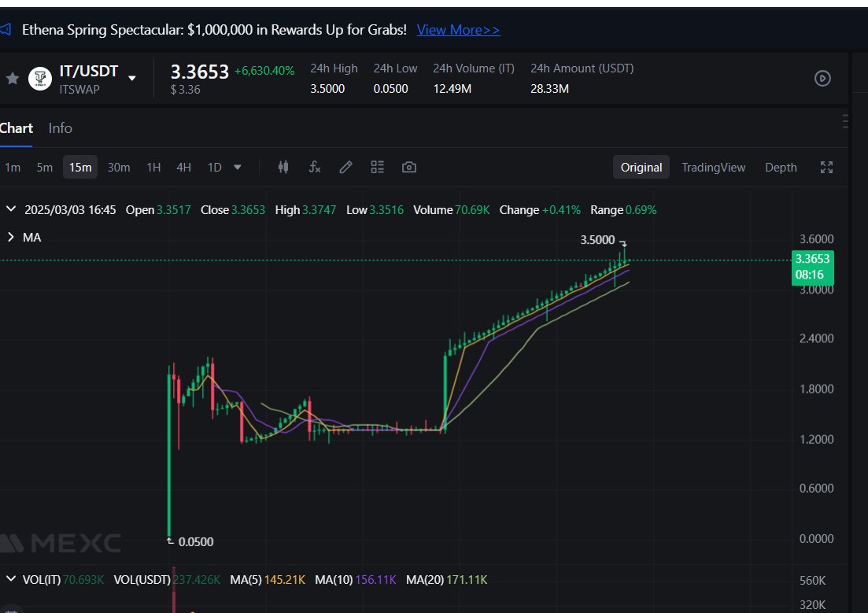The image size is (868, 613).
Task: Open chart display settings icon
Action: click(377, 167)
